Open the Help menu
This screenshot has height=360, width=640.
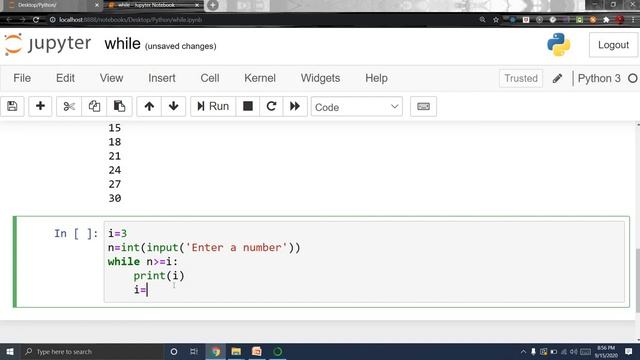coord(376,78)
